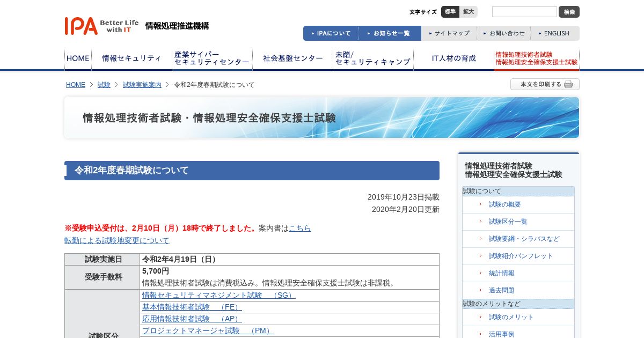Click 本文を印刷する print button
Screen dimensions: 644x338
(545, 84)
